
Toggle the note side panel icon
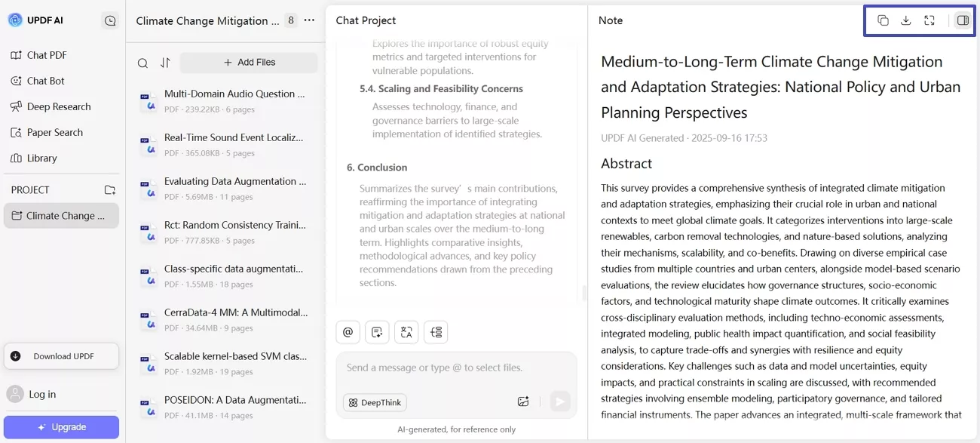click(x=963, y=20)
